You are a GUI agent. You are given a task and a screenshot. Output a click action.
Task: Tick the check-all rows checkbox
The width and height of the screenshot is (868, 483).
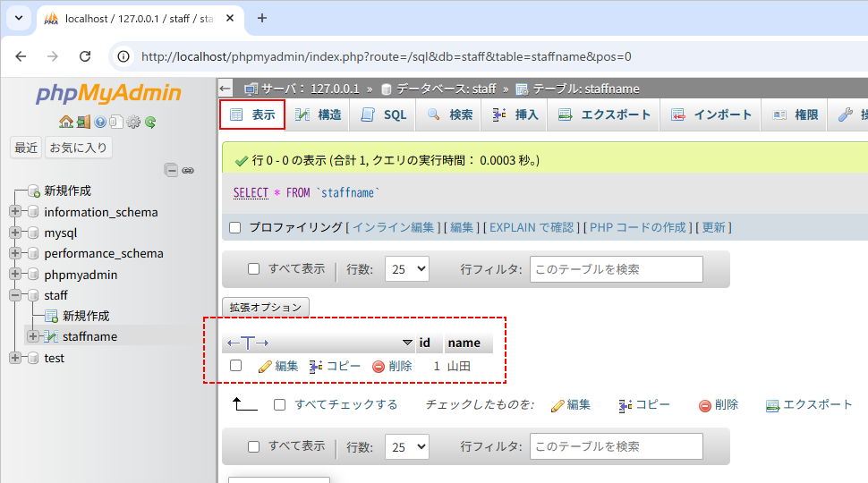(279, 405)
